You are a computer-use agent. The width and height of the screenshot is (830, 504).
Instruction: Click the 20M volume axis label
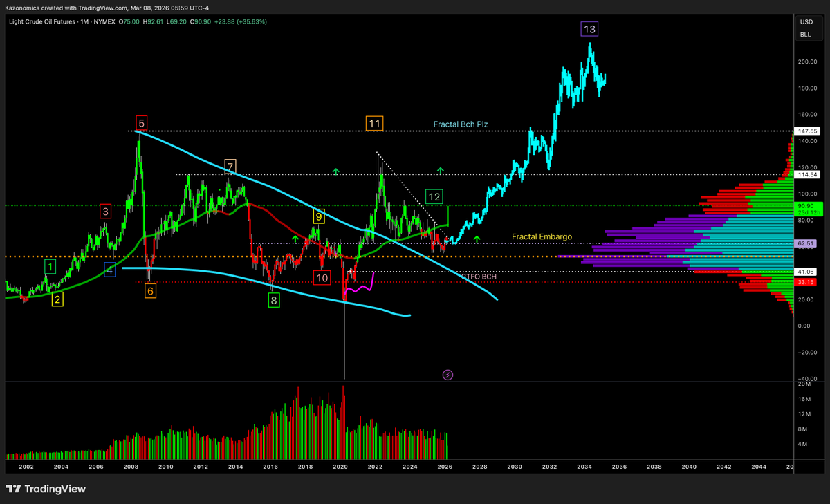click(x=804, y=384)
